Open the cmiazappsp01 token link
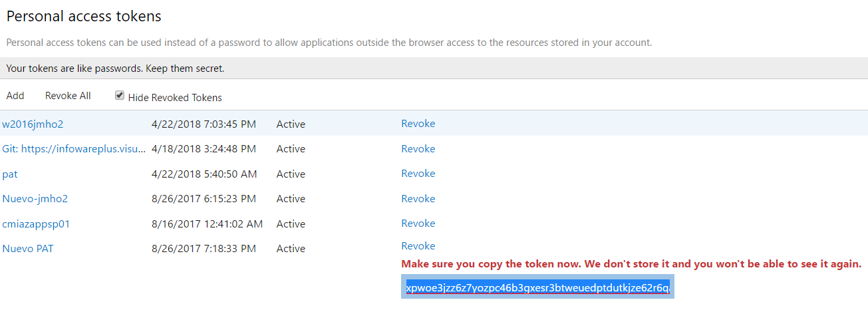Image resolution: width=868 pixels, height=312 pixels. (x=36, y=224)
